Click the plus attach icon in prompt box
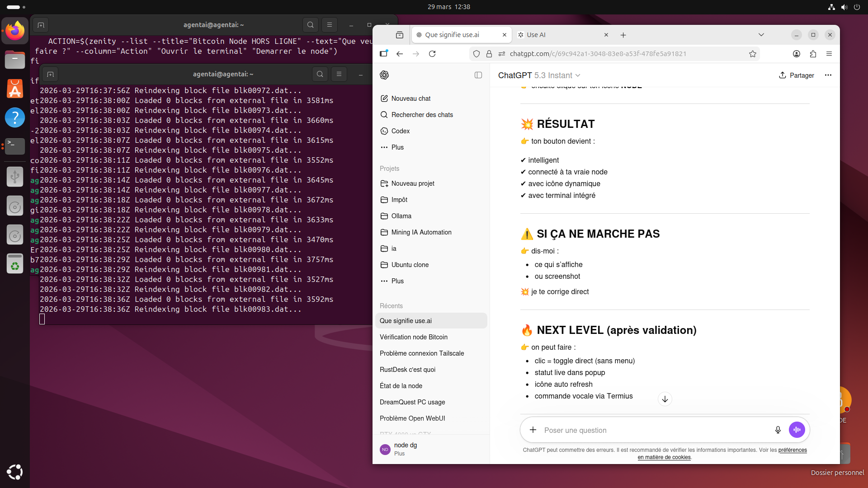The height and width of the screenshot is (488, 868). coord(533,430)
